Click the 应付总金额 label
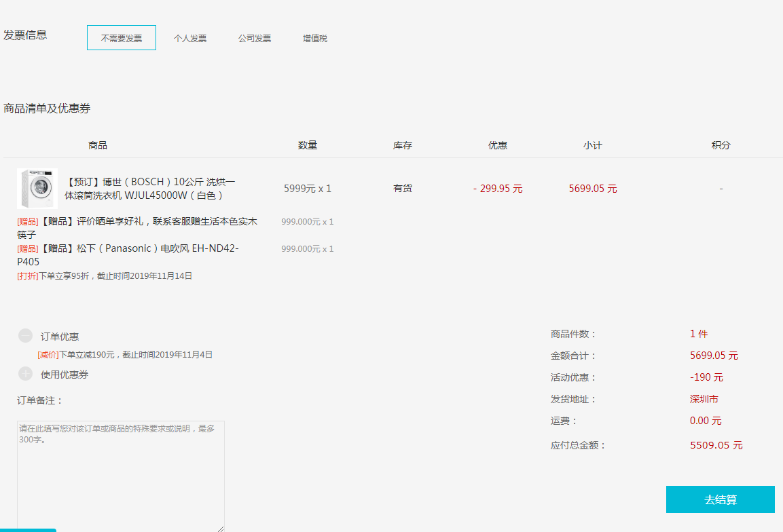 (x=579, y=445)
